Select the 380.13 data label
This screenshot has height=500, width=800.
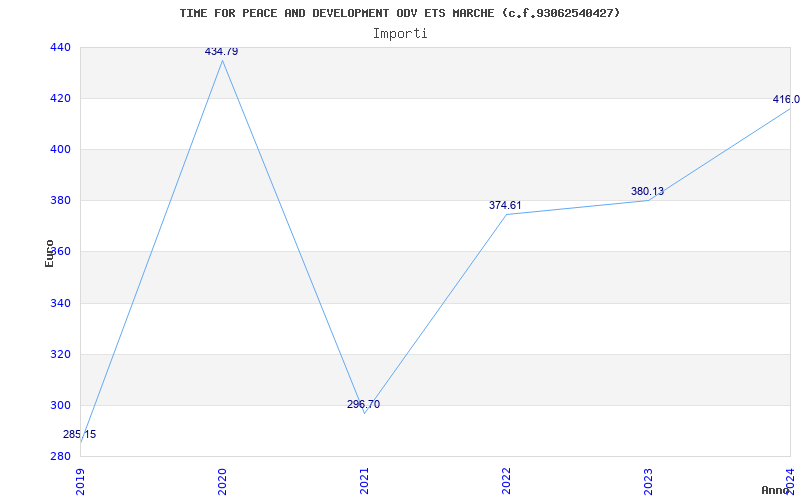tap(647, 191)
